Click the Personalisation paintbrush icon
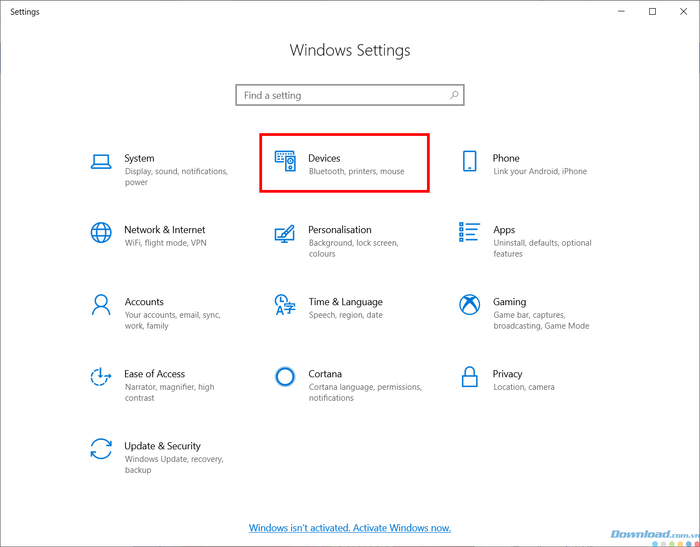The image size is (700, 547). [x=285, y=234]
